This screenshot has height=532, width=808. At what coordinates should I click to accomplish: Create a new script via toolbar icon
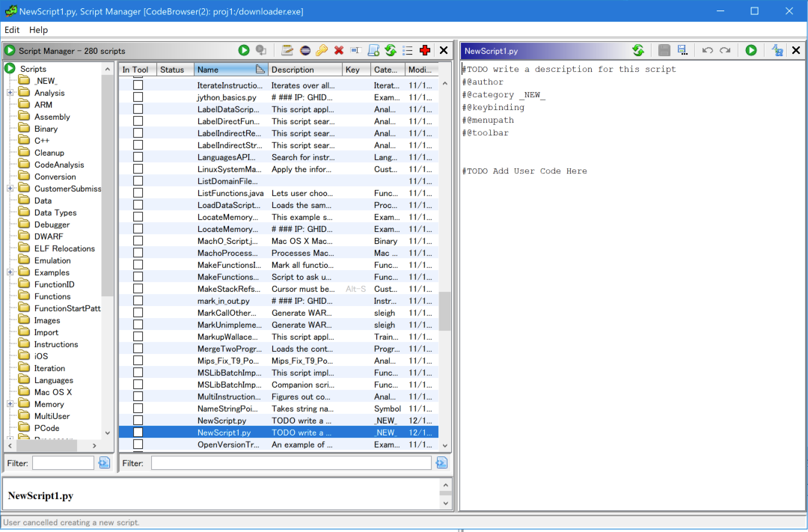[x=373, y=50]
